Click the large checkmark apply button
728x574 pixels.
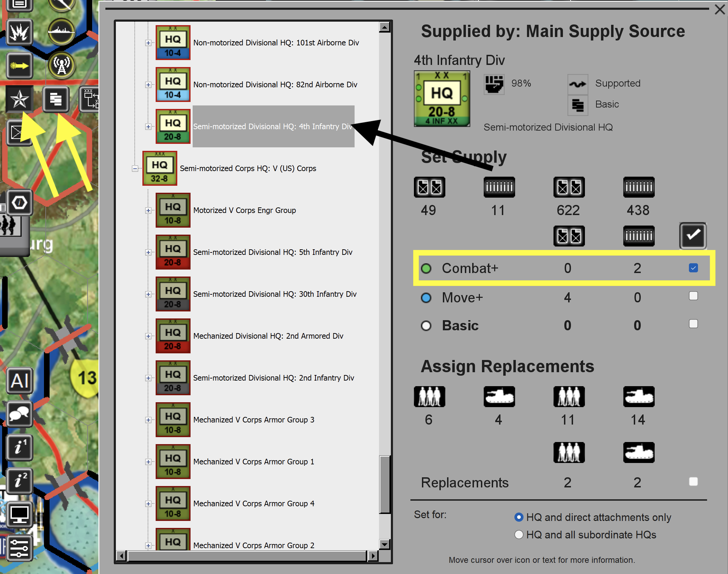coord(693,236)
